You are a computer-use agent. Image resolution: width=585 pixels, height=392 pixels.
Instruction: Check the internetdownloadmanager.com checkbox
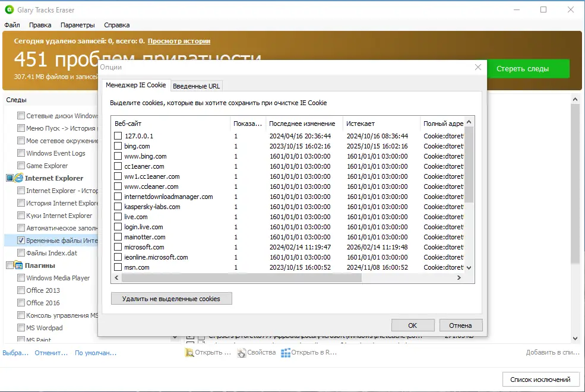pyautogui.click(x=118, y=196)
